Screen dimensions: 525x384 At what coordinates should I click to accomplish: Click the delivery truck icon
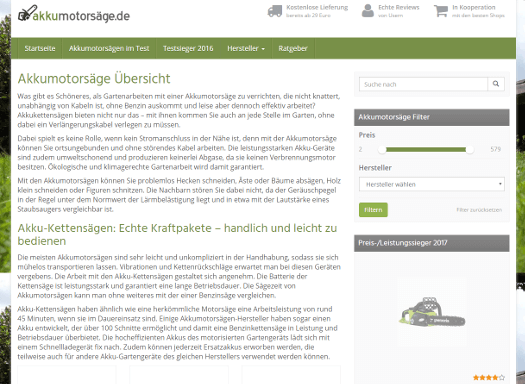click(275, 11)
